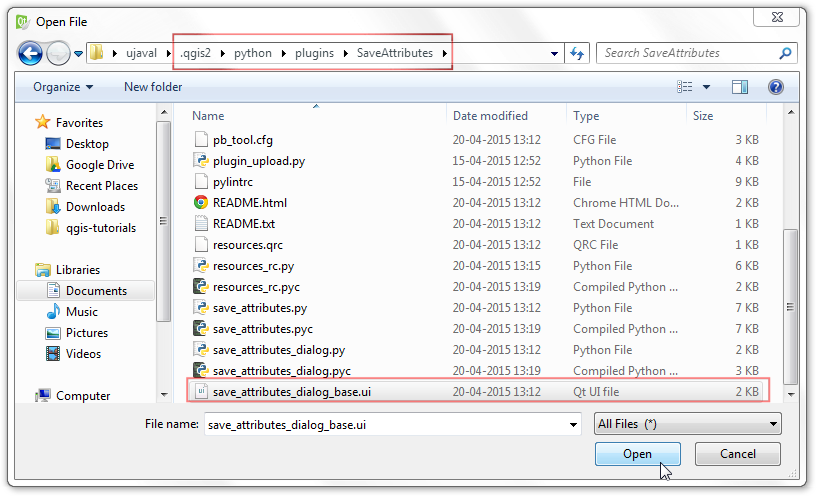The width and height of the screenshot is (817, 496).
Task: Click the save_attributes_dialog_base.ui Qt icon
Action: pos(201,392)
